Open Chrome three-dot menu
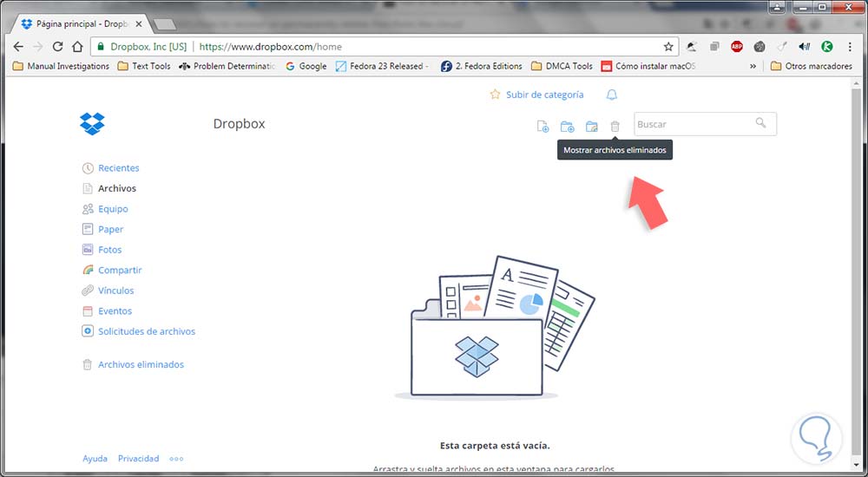 click(x=850, y=47)
